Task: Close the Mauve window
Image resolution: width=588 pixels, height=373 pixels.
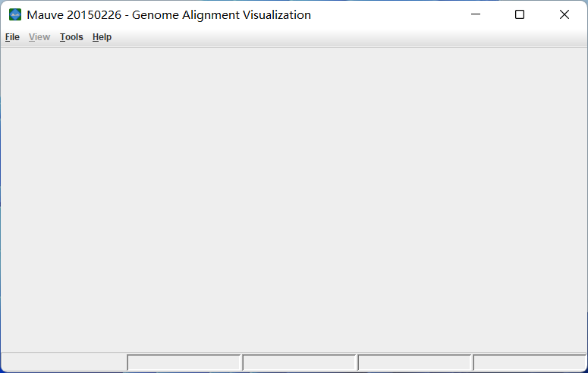Action: click(564, 14)
